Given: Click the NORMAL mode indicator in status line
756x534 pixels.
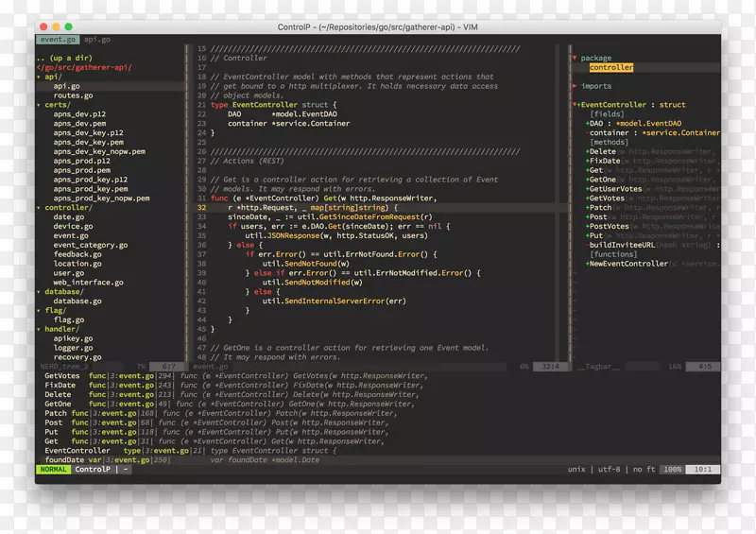Looking at the screenshot, I should pyautogui.click(x=54, y=470).
